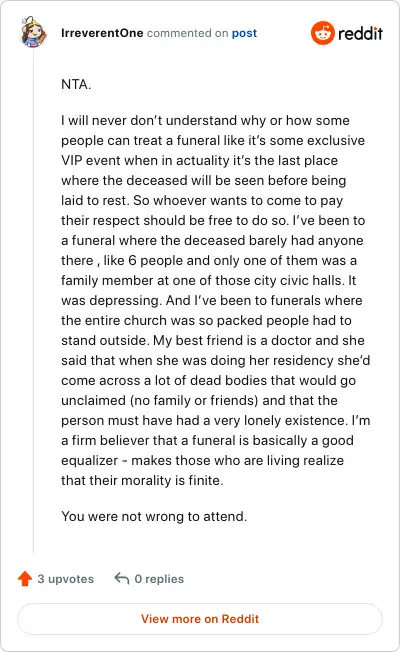Click the line 'that their morality is finite.'
The width and height of the screenshot is (400, 652).
[x=142, y=481]
